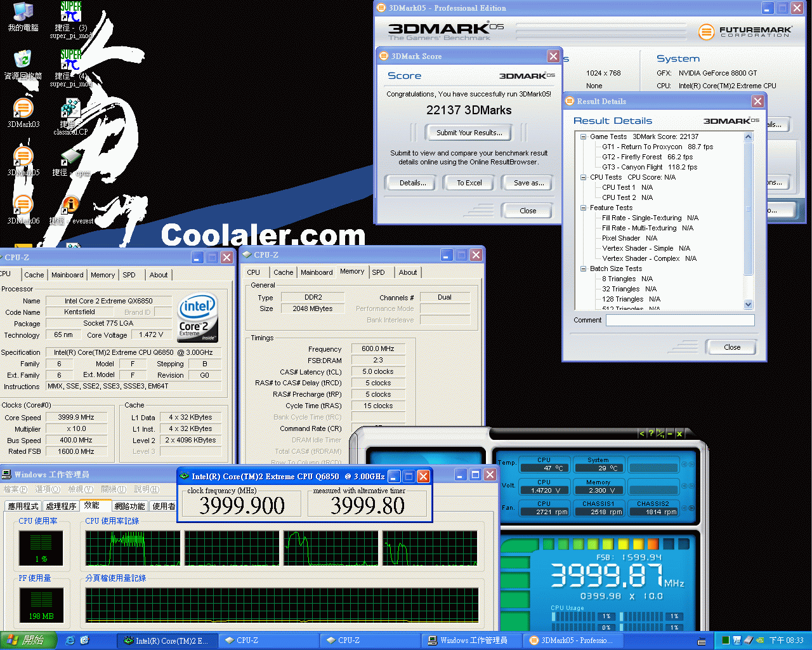The height and width of the screenshot is (650, 812).
Task: Open the 檔案(F) menu in Task Manager
Action: pyautogui.click(x=16, y=489)
